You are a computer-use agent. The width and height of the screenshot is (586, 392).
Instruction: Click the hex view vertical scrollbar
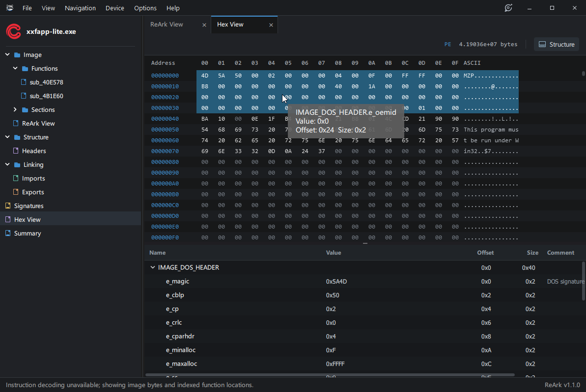tap(584, 74)
